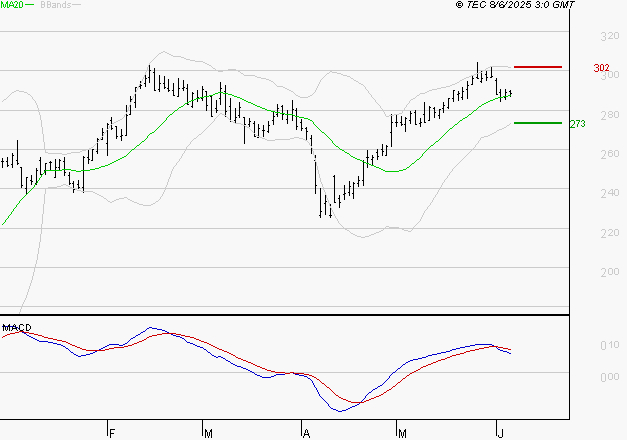The image size is (627, 440).
Task: Click the TEC 8/6/2025 copyright text
Action: pyautogui.click(x=515, y=5)
